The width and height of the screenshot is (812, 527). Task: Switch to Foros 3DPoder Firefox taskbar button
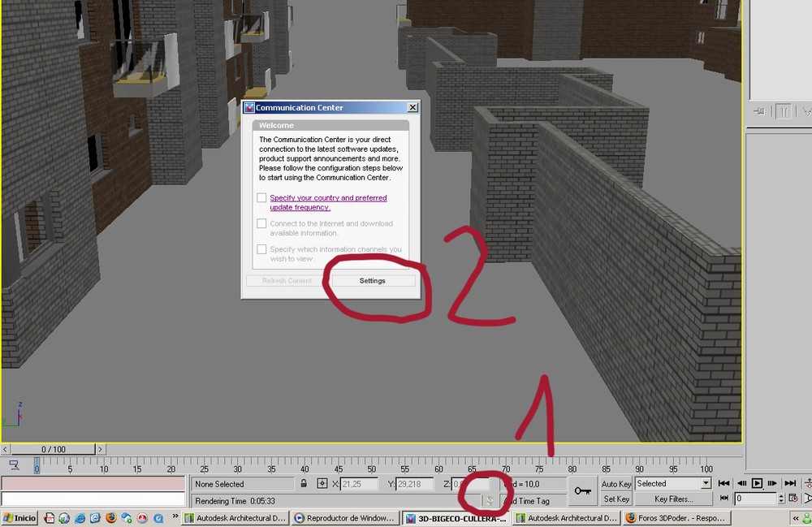677,518
